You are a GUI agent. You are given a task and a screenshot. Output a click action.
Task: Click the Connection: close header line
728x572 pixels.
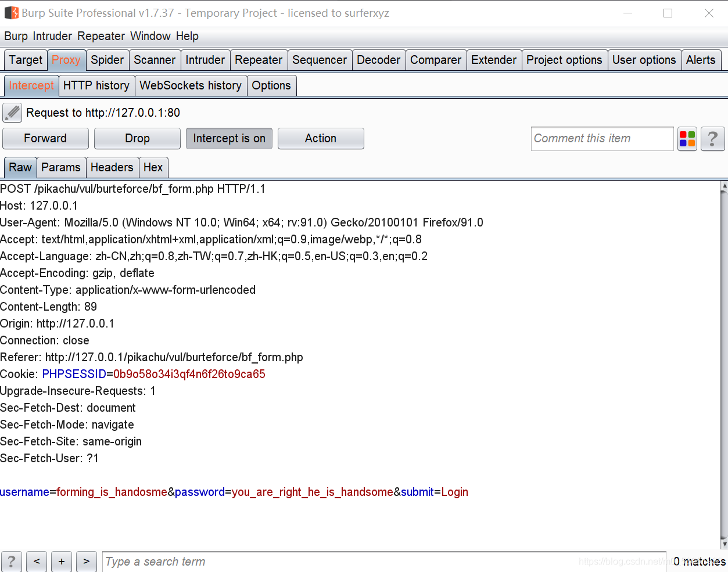pos(45,340)
